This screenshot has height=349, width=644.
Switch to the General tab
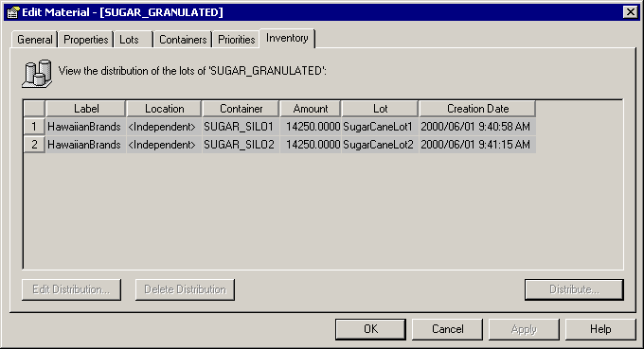tap(34, 40)
